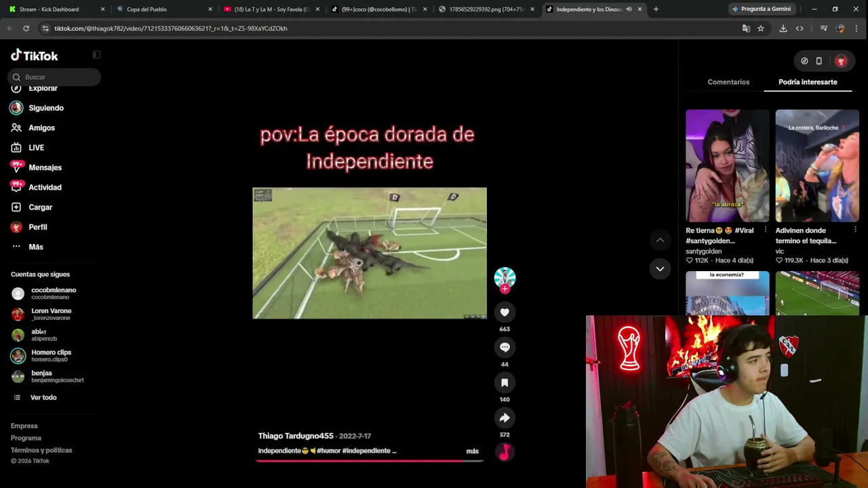Switch to the Copa del Pueblo tab
Viewport: 868px width, 488px height.
(x=164, y=9)
